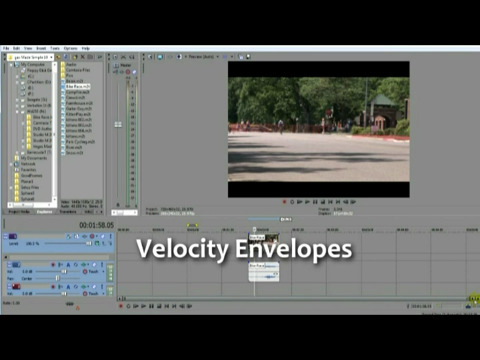This screenshot has width=480, height=360.
Task: Expand the bus track arrow below video track
Action: pos(6,257)
